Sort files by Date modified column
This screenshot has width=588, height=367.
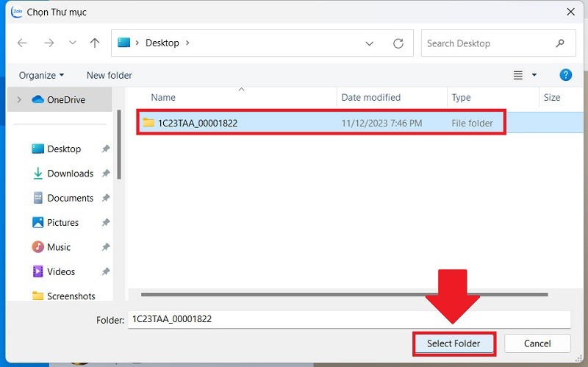tap(371, 97)
